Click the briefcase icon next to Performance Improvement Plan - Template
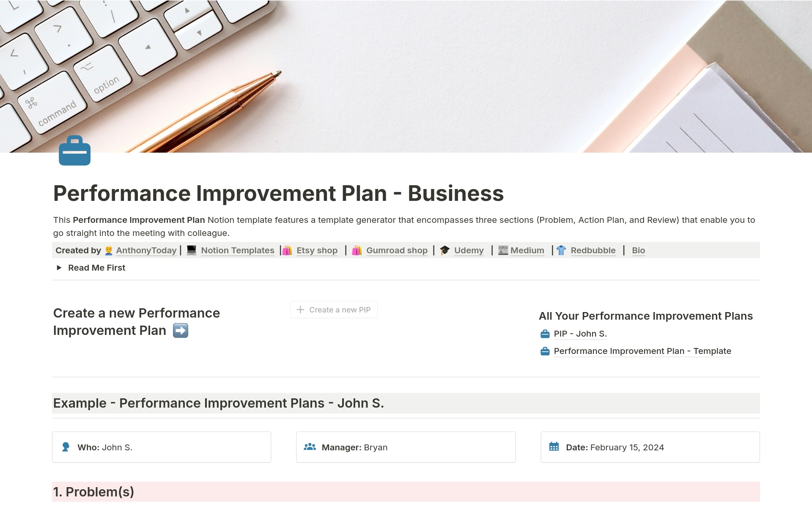The image size is (812, 507). point(544,351)
